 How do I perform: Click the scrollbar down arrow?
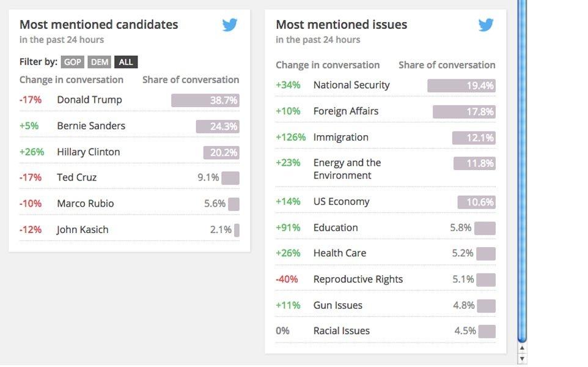pos(521,358)
